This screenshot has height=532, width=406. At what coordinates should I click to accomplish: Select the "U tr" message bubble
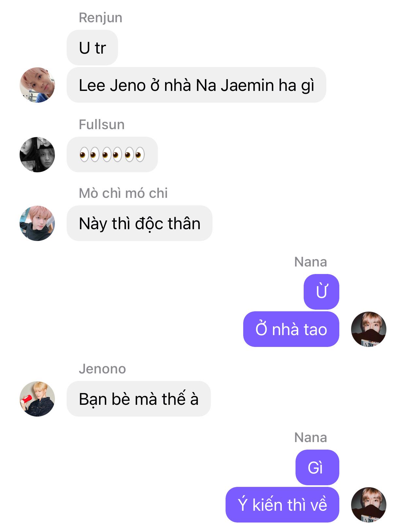(x=92, y=48)
